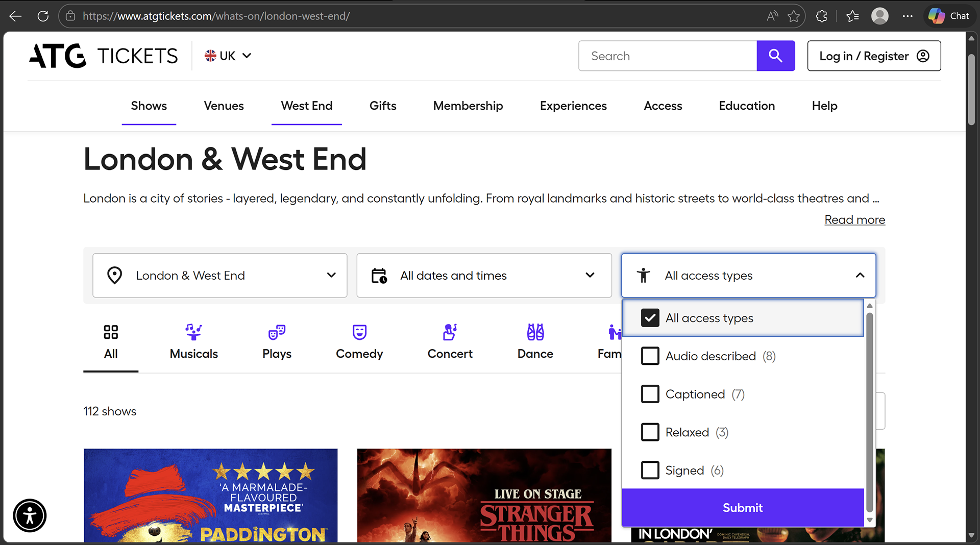Open Copilot Chat in the browser
Screen dimensions: 980x545
pyautogui.click(x=949, y=16)
